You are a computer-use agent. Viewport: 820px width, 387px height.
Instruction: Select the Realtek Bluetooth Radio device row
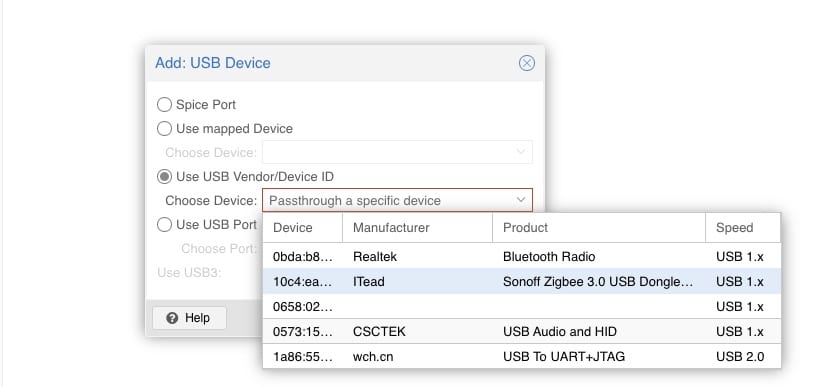pos(521,257)
